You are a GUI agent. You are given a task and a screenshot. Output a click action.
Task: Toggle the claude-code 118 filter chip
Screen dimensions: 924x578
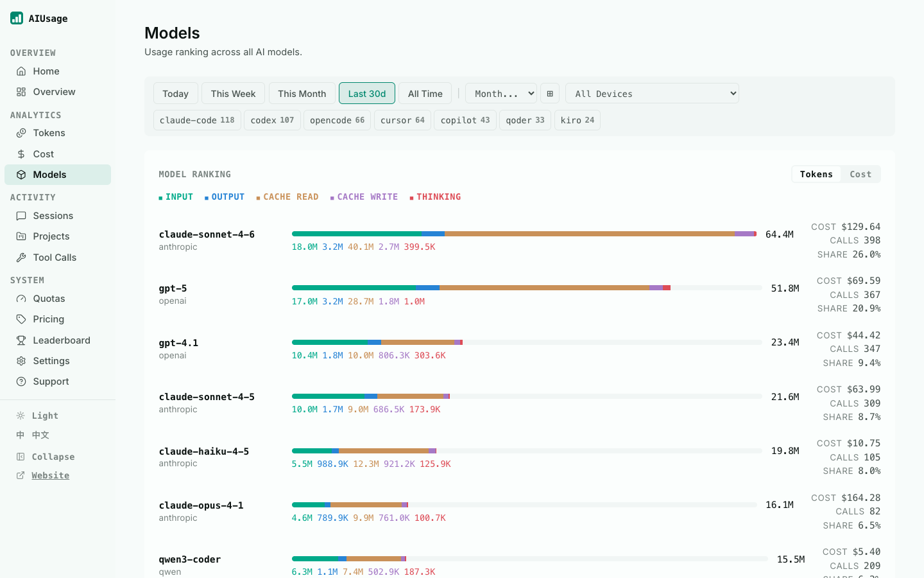coord(197,120)
